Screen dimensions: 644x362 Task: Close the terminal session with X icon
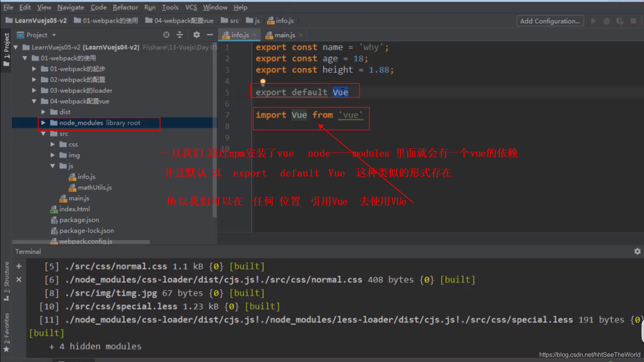[19, 279]
